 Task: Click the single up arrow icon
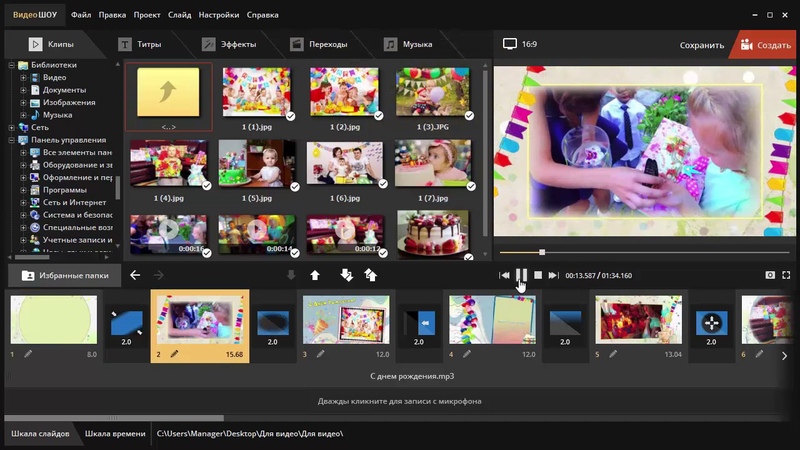(x=315, y=275)
